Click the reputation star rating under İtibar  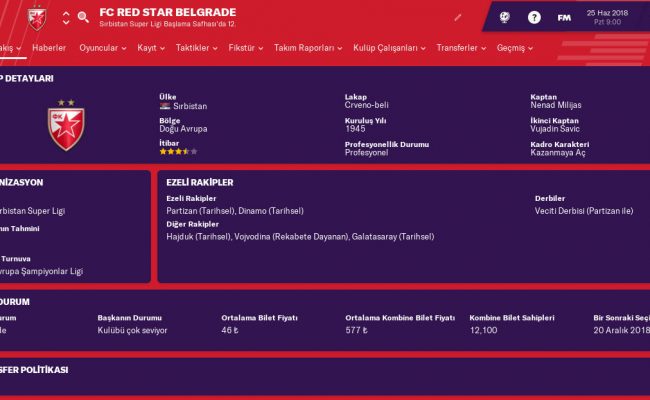coord(178,151)
